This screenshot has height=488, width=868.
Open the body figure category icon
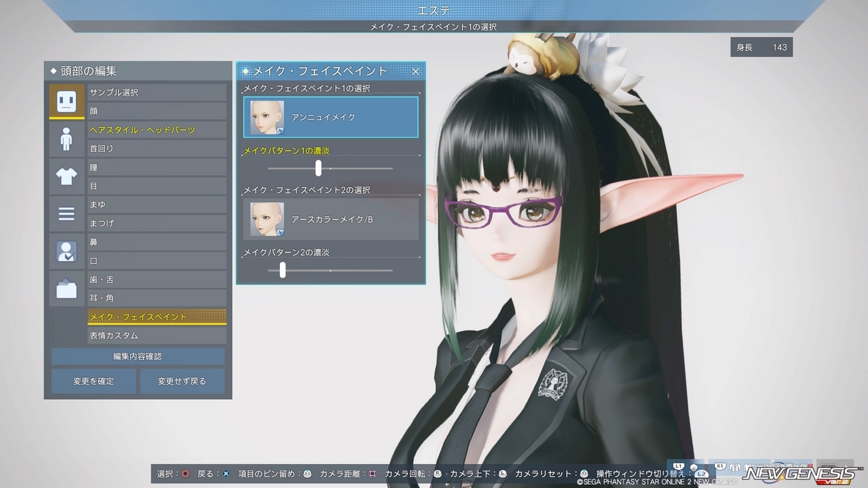67,138
